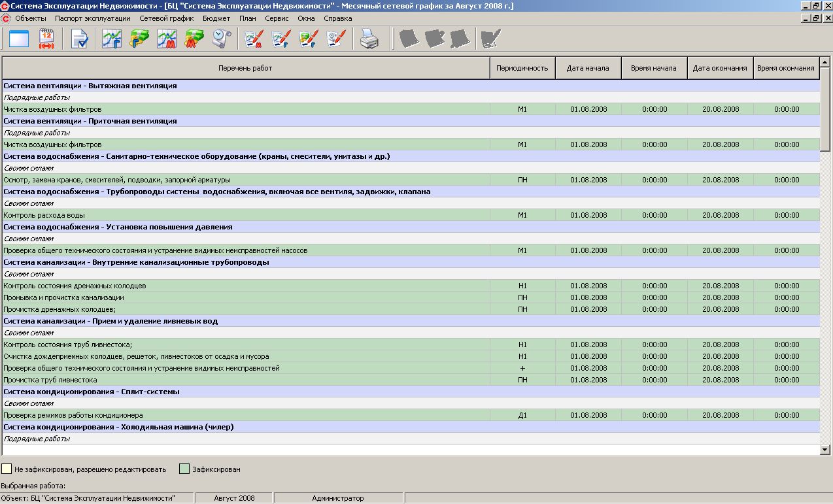Open the monthly network chart icon (M)

(x=167, y=39)
